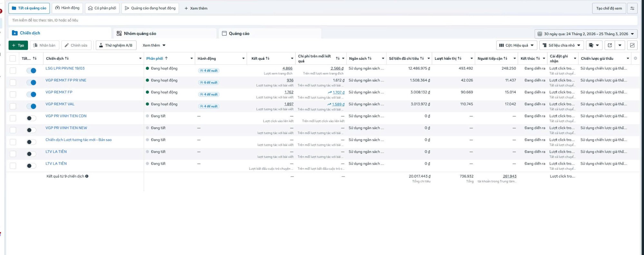
Task: Enable the VGP PR VINH TIEN CDN campaign
Action: [31, 118]
